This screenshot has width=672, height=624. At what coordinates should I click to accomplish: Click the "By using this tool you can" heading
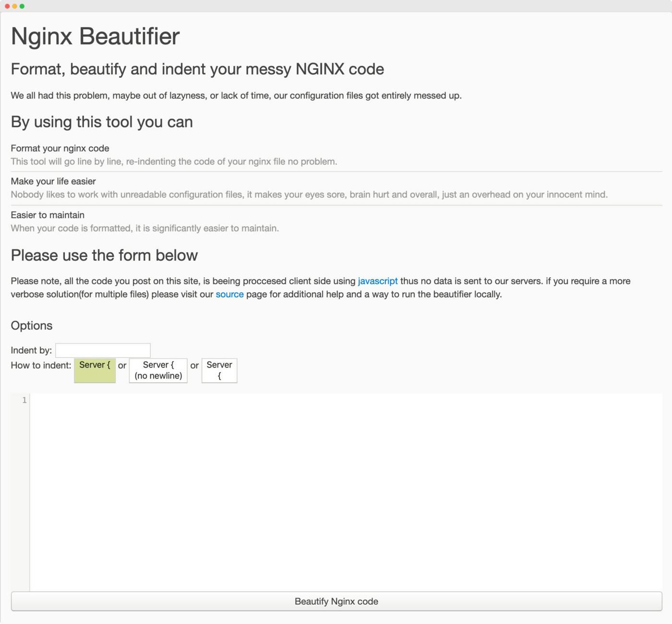(102, 122)
